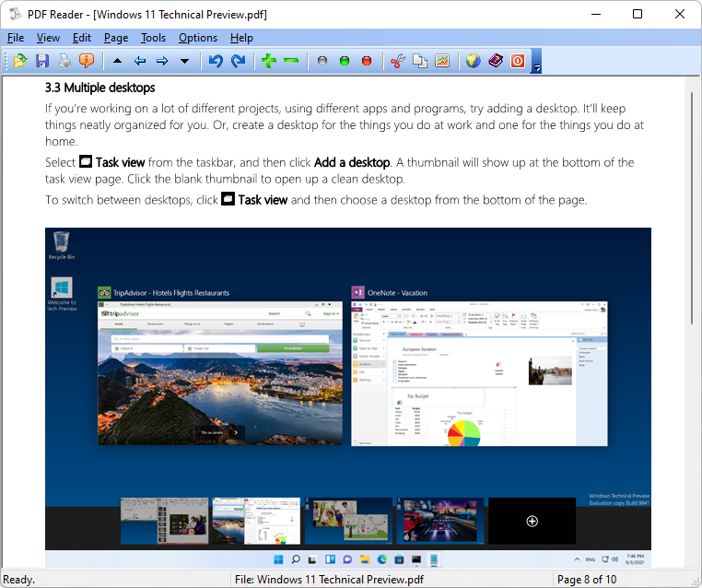
Task: Click the Save floppy disk icon
Action: click(42, 61)
